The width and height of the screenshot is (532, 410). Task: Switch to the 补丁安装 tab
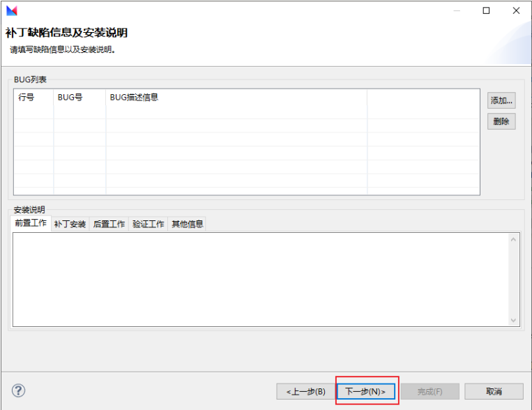point(70,224)
